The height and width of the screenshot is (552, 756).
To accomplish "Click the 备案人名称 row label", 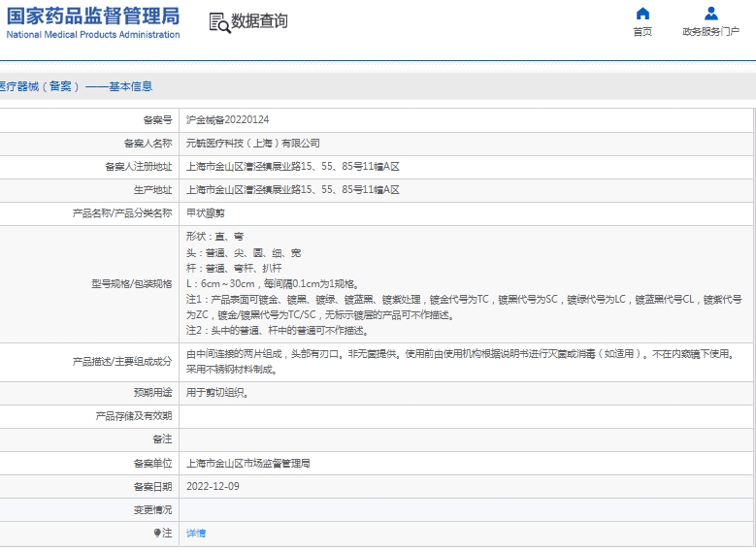I will (x=148, y=144).
